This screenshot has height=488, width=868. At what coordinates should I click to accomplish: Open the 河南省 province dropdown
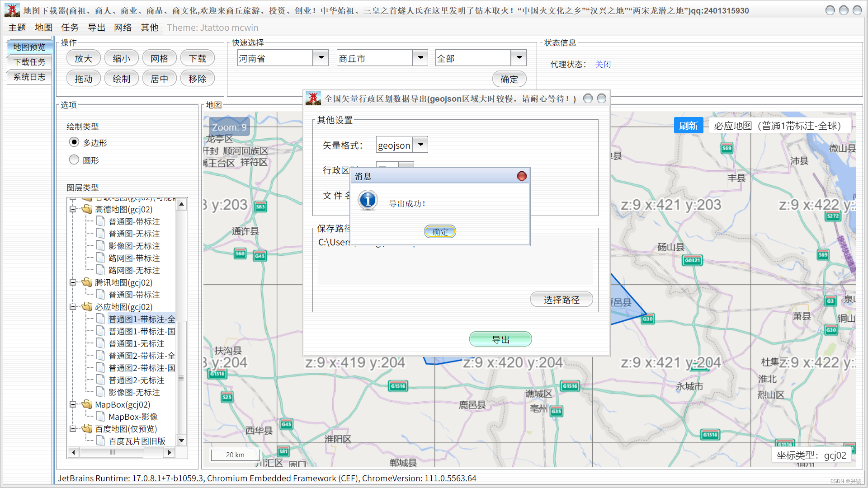(x=321, y=58)
